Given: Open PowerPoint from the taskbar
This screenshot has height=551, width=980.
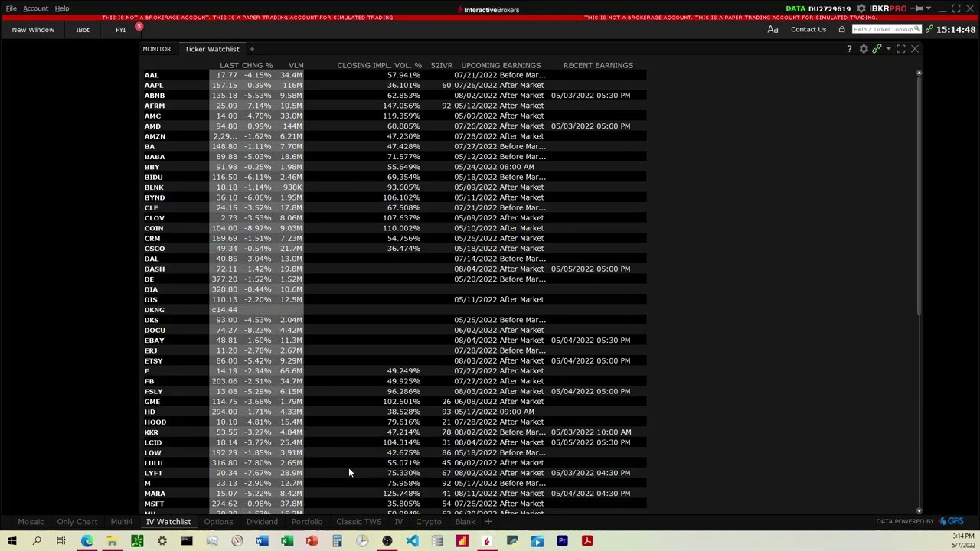Looking at the screenshot, I should [312, 541].
